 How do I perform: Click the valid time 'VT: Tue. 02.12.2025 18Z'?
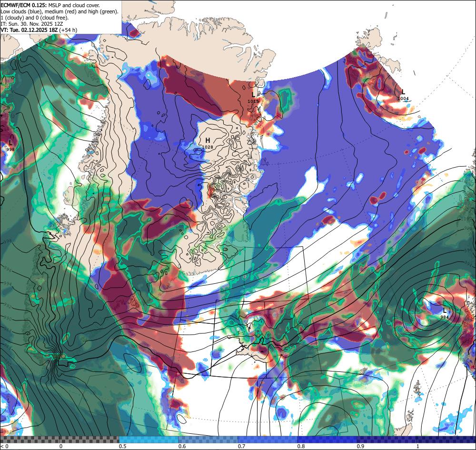click(29, 30)
